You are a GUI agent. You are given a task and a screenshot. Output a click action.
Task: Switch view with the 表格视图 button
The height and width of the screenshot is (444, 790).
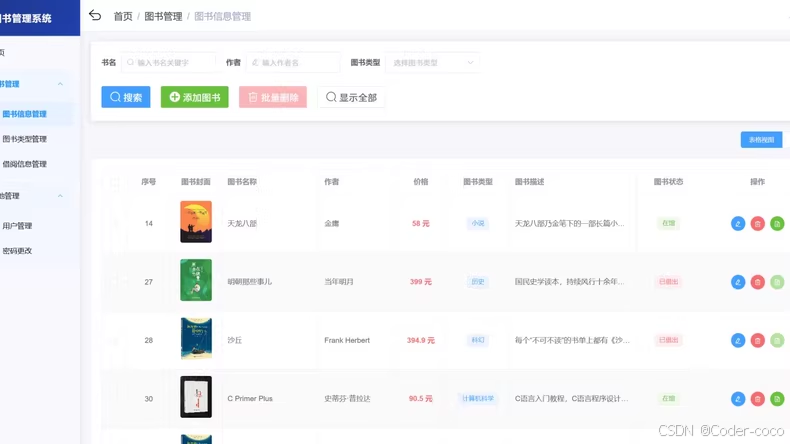[761, 140]
